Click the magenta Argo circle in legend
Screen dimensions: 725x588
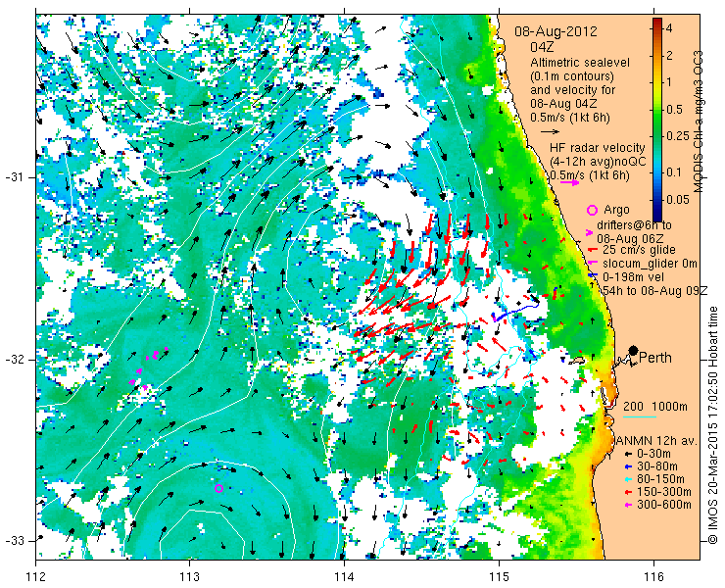(592, 210)
